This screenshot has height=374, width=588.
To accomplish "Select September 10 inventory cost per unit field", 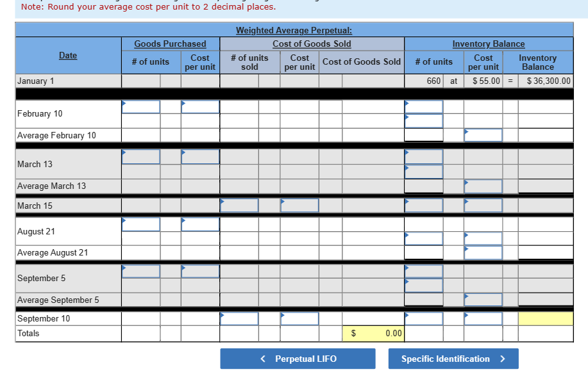I will (x=483, y=318).
